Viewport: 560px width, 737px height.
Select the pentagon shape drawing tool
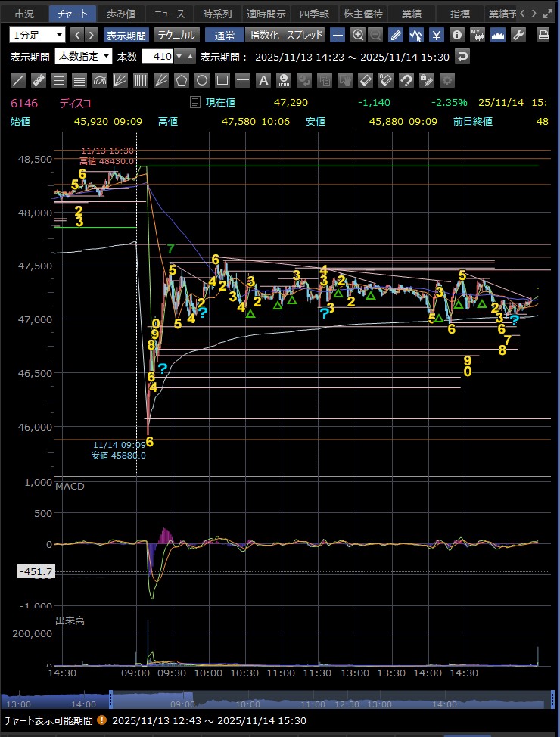coord(182,80)
